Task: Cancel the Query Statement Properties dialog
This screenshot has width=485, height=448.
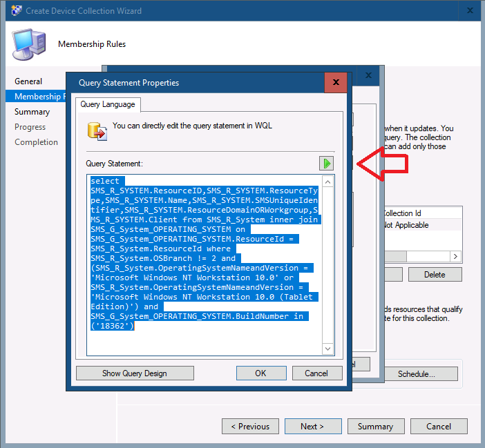Action: (x=317, y=373)
